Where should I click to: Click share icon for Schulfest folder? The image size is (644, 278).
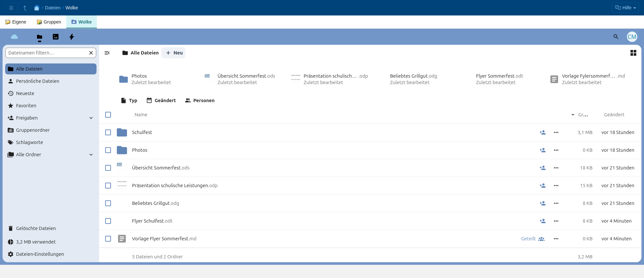pos(542,132)
